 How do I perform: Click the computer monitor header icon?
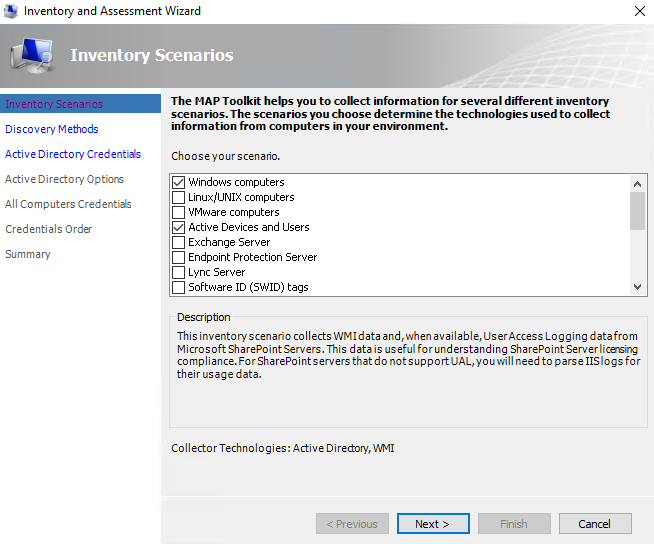[33, 57]
